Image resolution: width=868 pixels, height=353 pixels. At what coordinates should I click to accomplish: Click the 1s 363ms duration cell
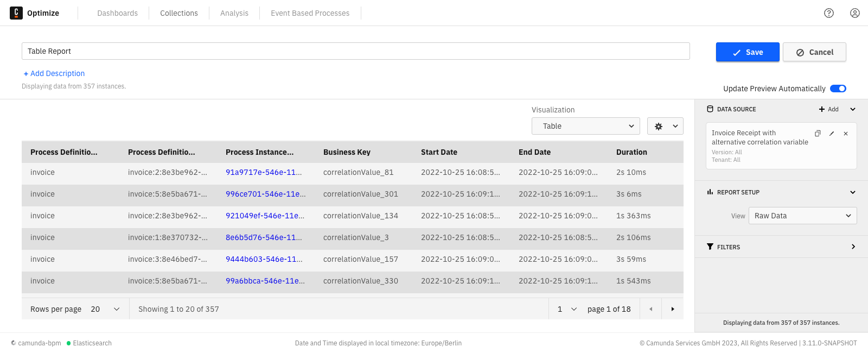634,216
